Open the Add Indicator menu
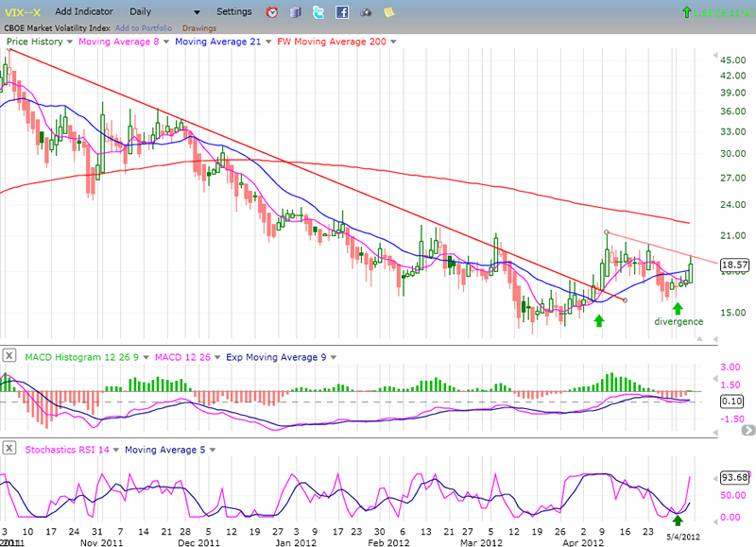 [85, 12]
